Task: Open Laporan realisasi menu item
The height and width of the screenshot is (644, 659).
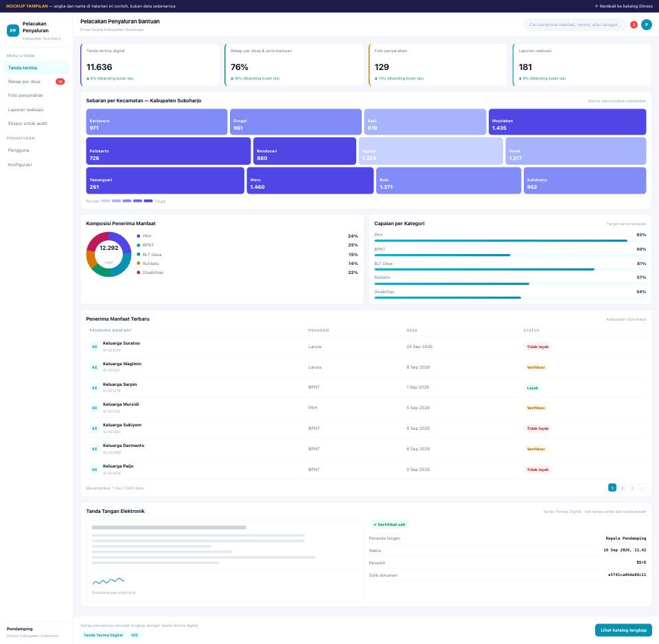Action: tap(36, 110)
